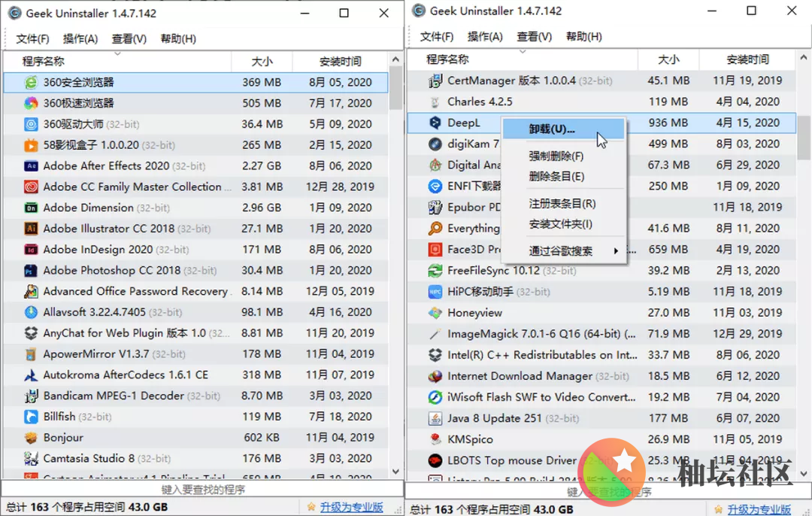Sort by 安装时间 column in right window
812x516 pixels.
pos(747,59)
